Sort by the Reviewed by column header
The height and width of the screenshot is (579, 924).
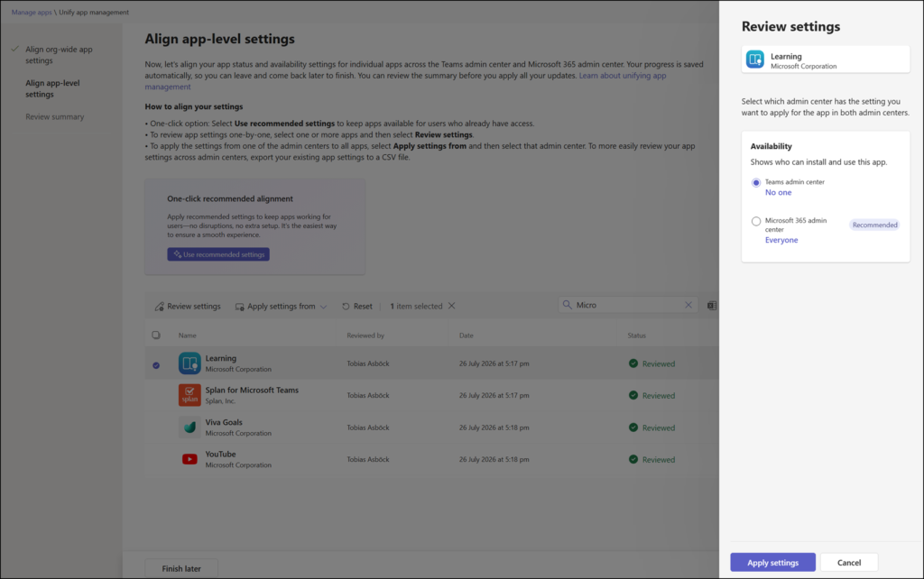coord(365,335)
